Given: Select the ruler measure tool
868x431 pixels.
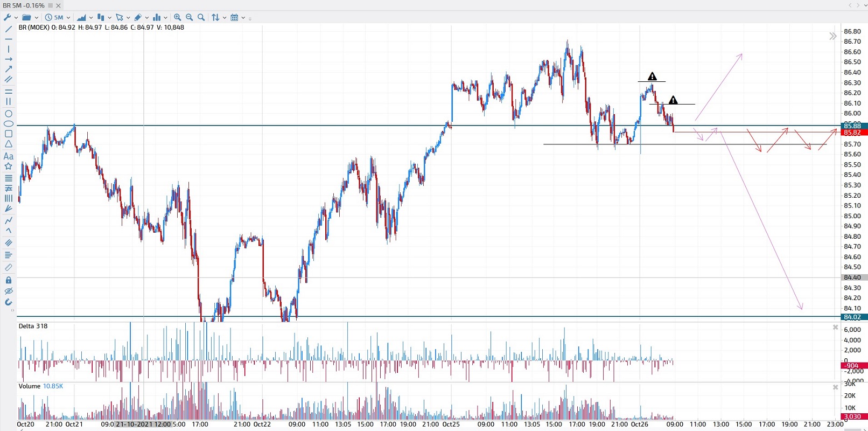Looking at the screenshot, I should 8,267.
